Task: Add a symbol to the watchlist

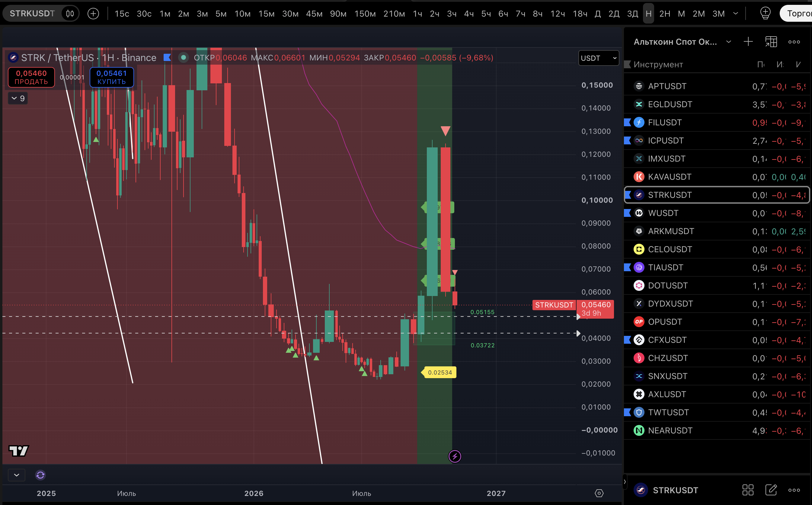Action: coord(748,42)
